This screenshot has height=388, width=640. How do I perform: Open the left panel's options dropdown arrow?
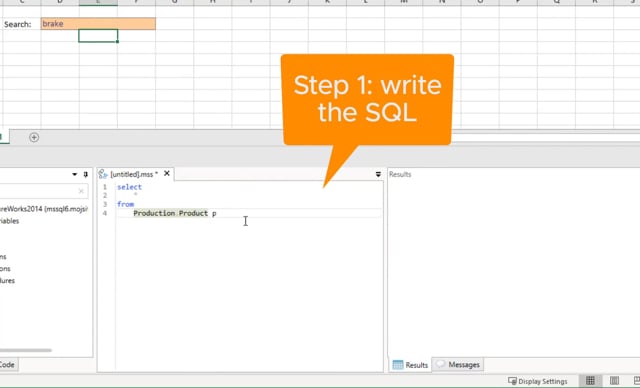tap(75, 174)
